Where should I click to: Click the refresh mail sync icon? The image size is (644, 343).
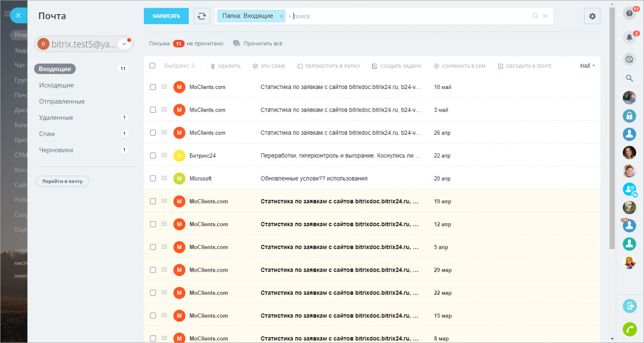(x=202, y=16)
